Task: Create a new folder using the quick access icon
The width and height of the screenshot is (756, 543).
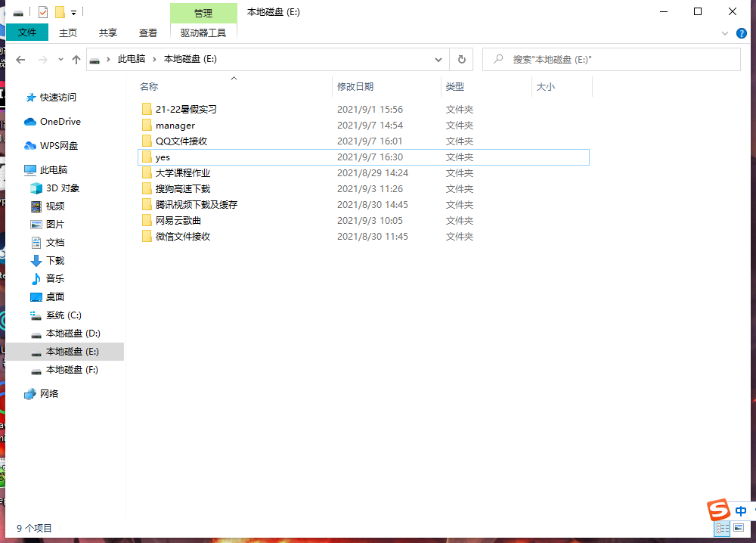Action: click(x=60, y=12)
